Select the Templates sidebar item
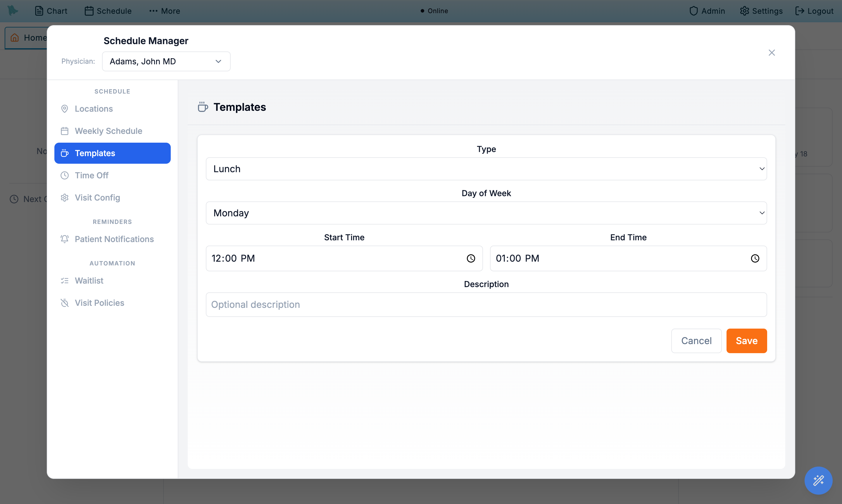This screenshot has width=842, height=504. [113, 153]
